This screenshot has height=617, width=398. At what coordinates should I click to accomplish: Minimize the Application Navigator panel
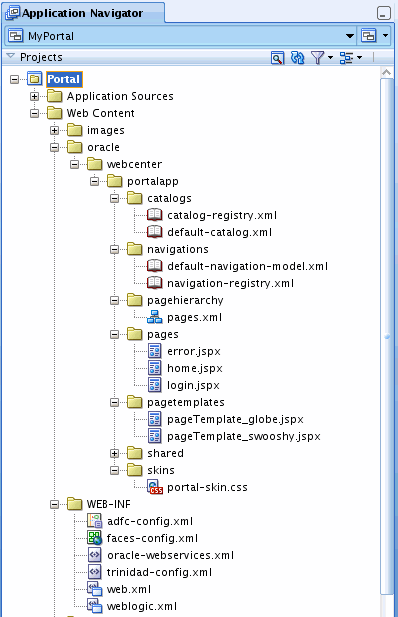point(383,13)
